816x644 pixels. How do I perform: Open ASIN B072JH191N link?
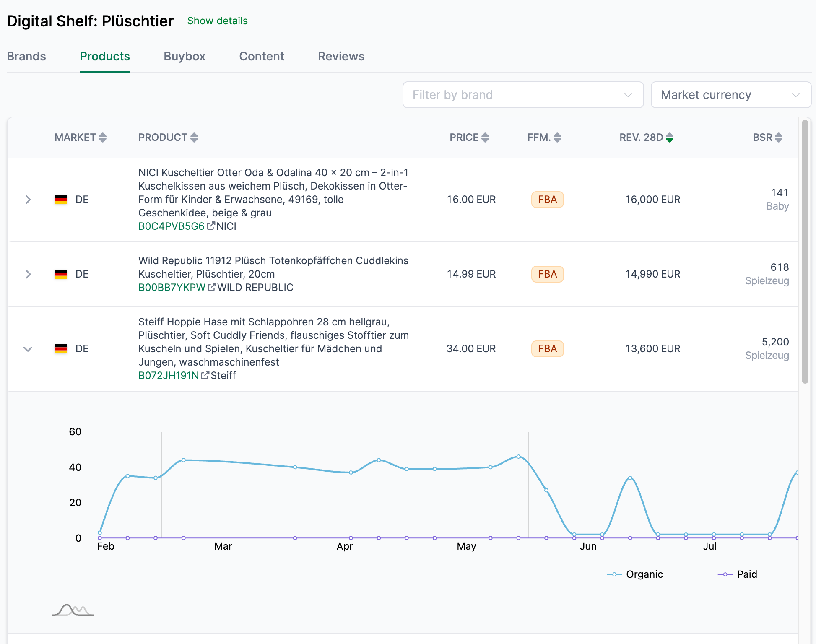(169, 375)
